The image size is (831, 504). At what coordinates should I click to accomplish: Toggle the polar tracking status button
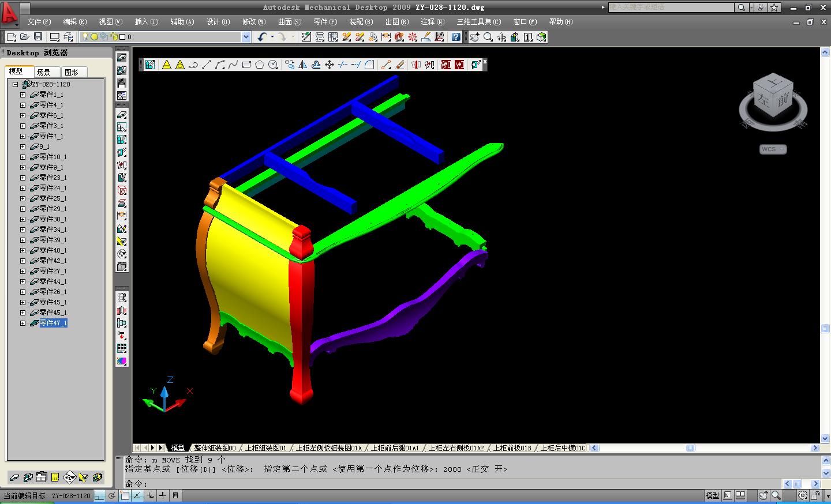point(113,495)
